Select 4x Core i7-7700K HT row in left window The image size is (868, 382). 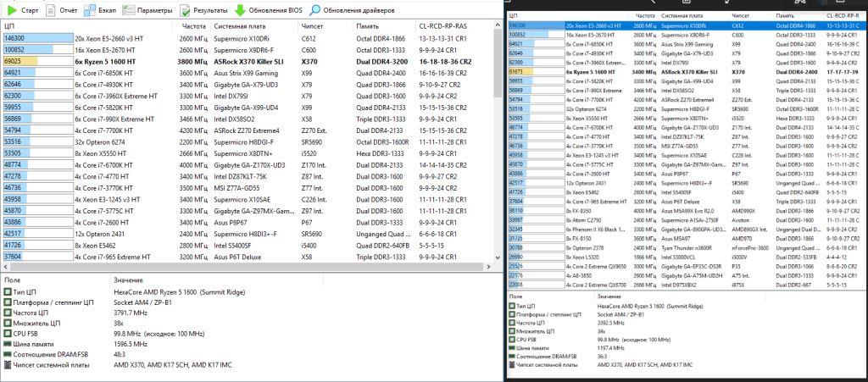(248, 130)
